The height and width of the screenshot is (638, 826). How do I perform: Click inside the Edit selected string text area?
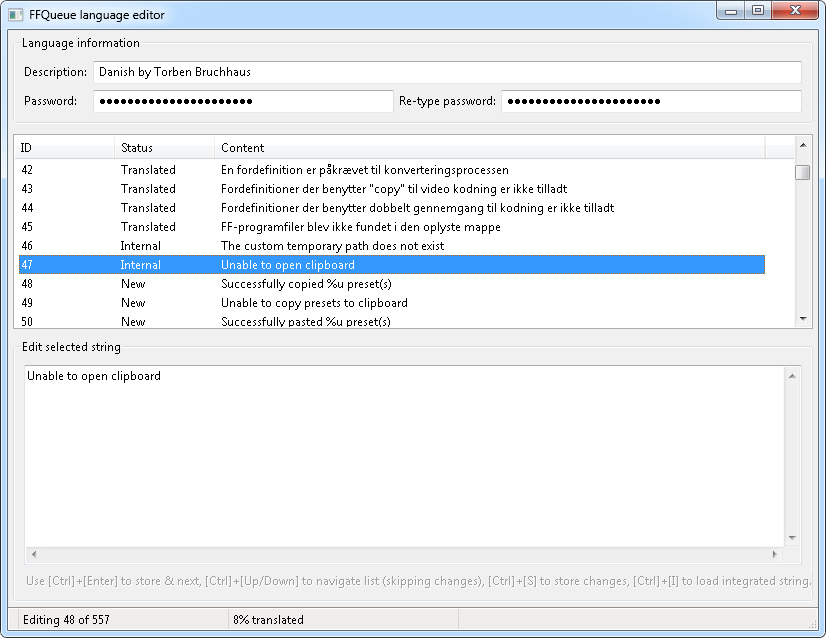(x=404, y=456)
